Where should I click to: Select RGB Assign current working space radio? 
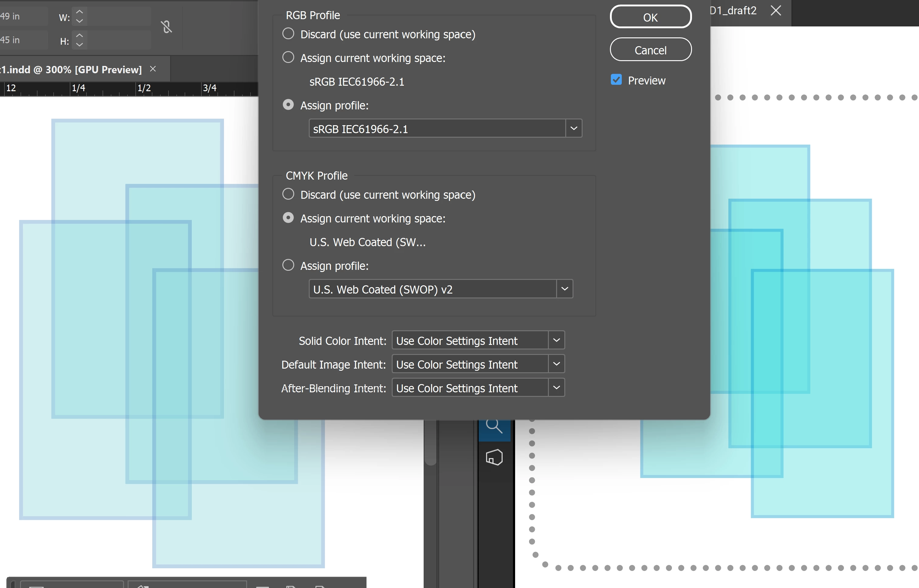click(x=288, y=57)
